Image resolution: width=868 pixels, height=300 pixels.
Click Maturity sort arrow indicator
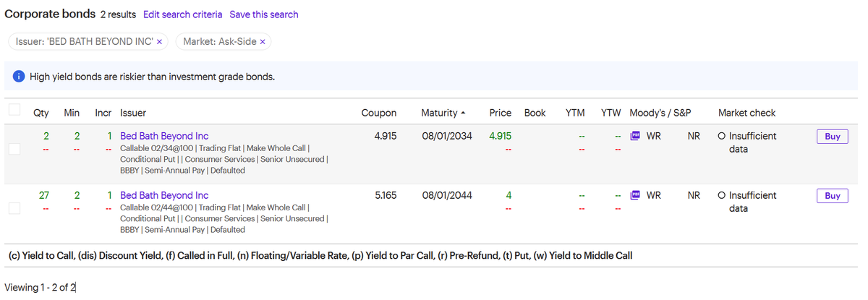point(463,113)
